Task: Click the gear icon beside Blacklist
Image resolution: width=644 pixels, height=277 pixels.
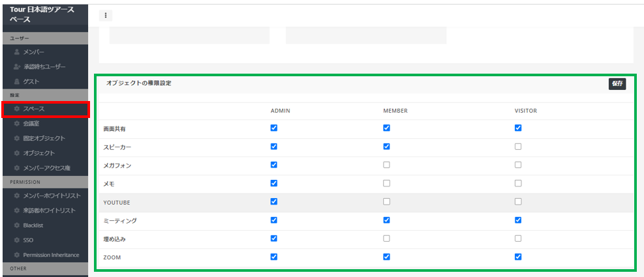Action: coord(16,226)
